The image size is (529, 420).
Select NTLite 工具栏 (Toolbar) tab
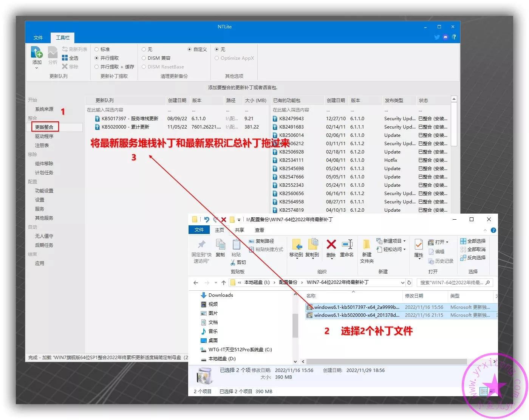63,38
